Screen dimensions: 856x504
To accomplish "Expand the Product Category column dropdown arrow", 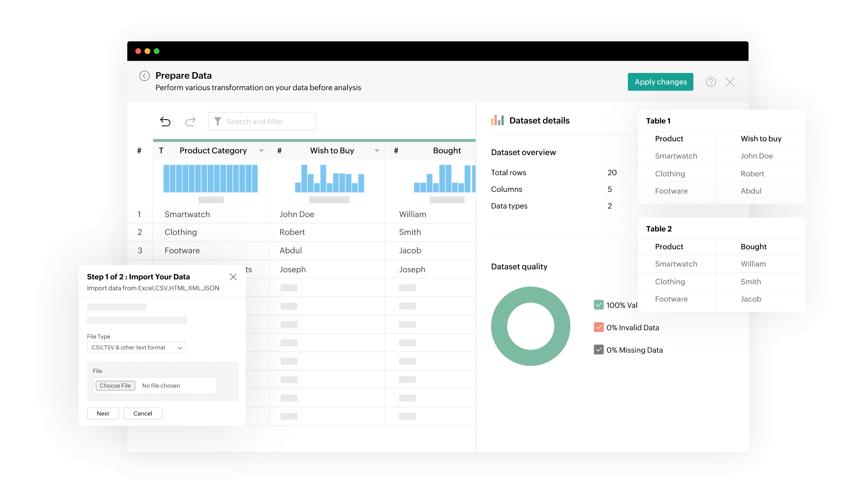I will click(x=261, y=151).
